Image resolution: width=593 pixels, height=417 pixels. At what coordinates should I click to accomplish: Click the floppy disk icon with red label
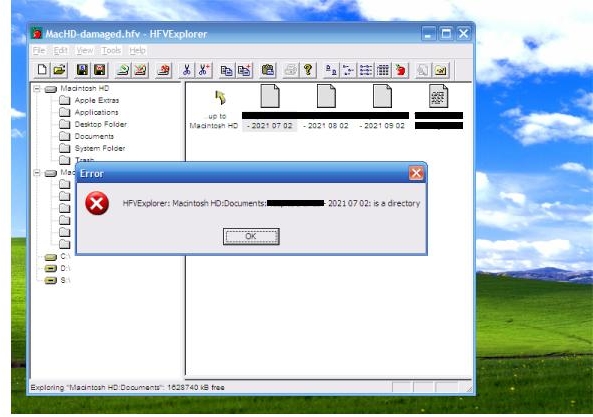(99, 70)
